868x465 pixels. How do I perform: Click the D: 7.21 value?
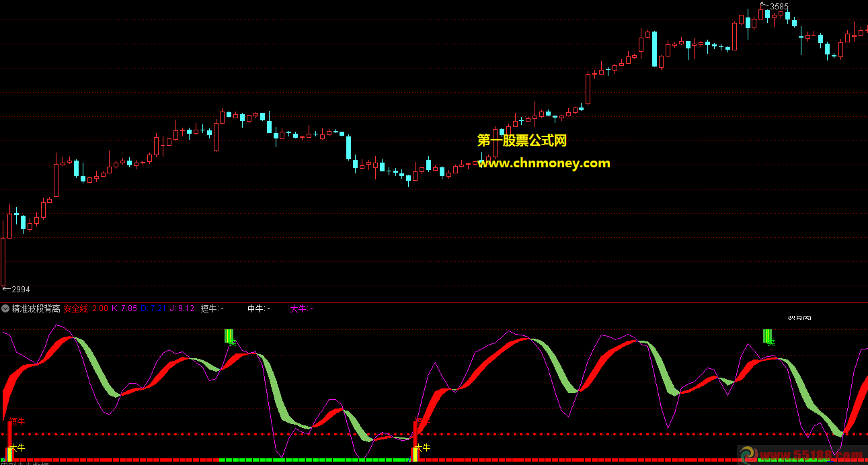pyautogui.click(x=153, y=308)
